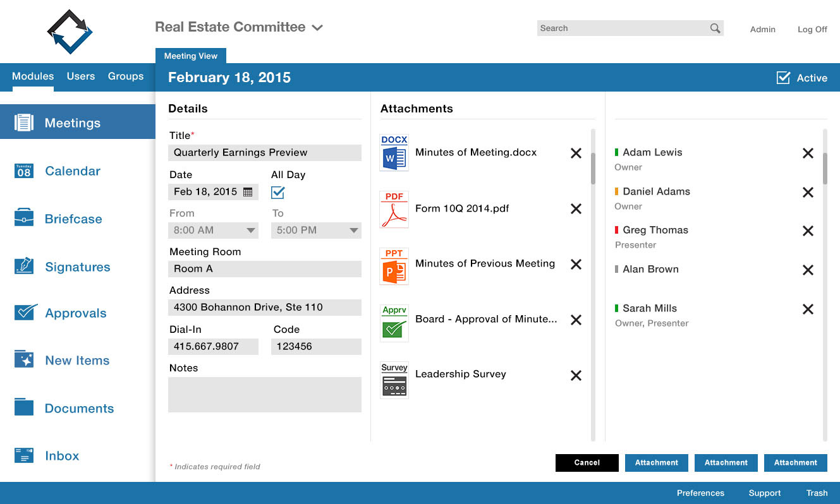840x504 pixels.
Task: Open the New Items module icon
Action: (24, 359)
